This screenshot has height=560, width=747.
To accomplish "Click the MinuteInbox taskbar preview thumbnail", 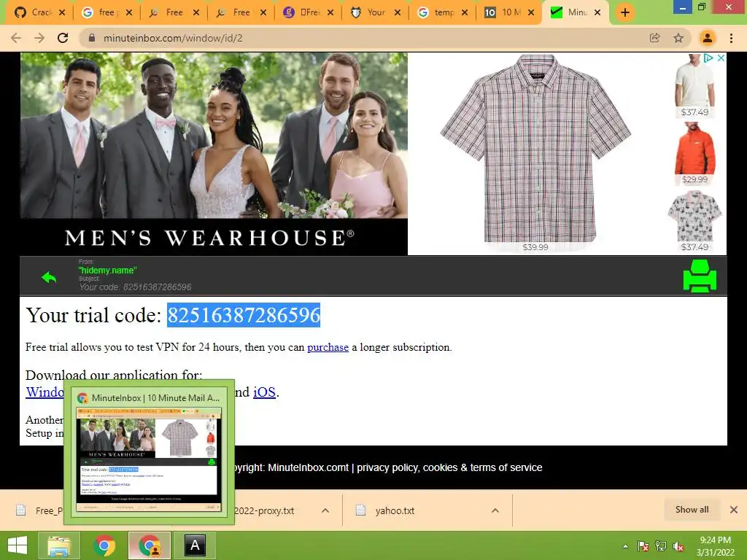I will point(149,459).
